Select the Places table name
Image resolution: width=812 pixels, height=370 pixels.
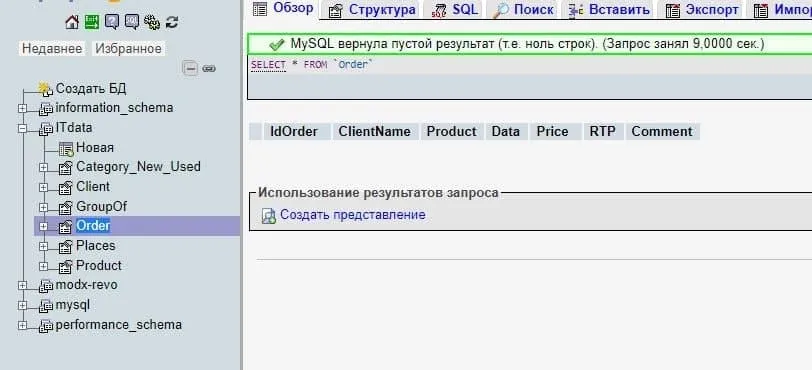[96, 246]
